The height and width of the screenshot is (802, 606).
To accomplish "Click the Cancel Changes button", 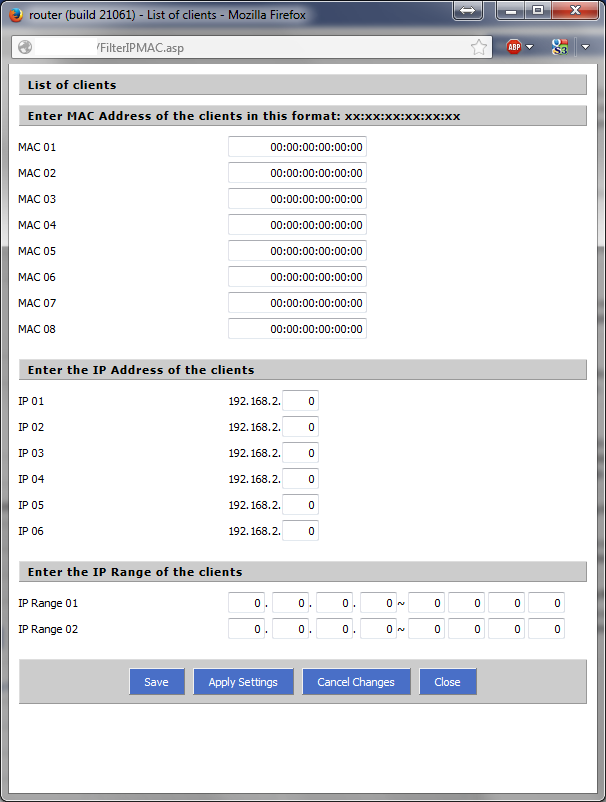I will click(x=356, y=682).
